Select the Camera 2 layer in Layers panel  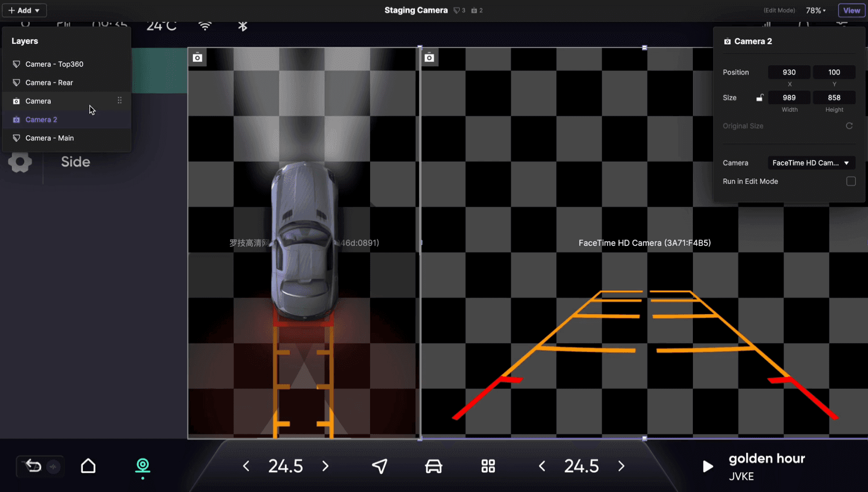click(x=41, y=119)
